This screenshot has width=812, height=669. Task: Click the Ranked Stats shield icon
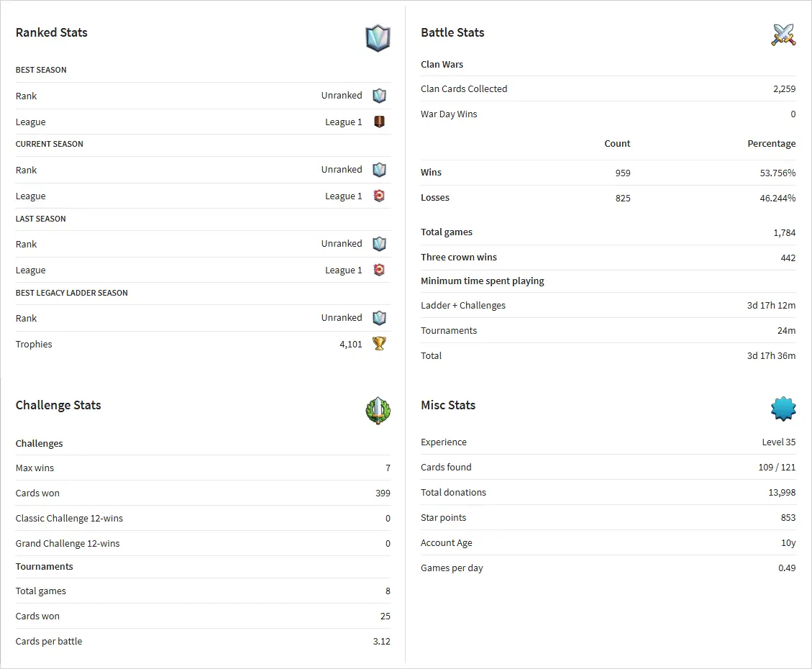coord(378,38)
